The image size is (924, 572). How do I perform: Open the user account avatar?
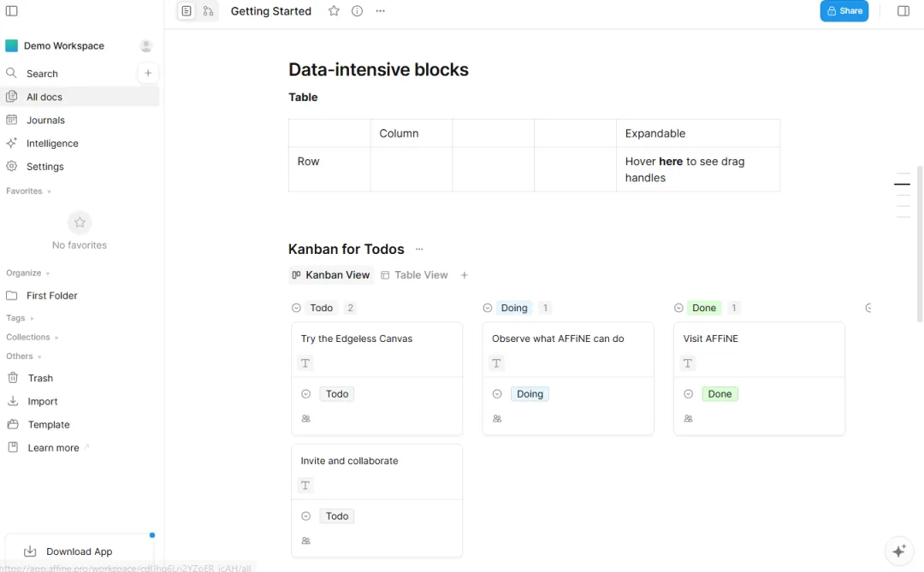pyautogui.click(x=146, y=46)
